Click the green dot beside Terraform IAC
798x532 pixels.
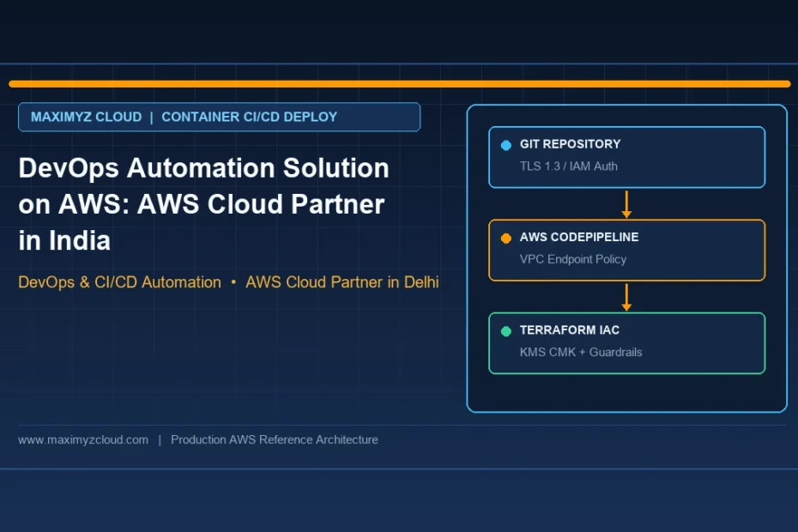506,331
